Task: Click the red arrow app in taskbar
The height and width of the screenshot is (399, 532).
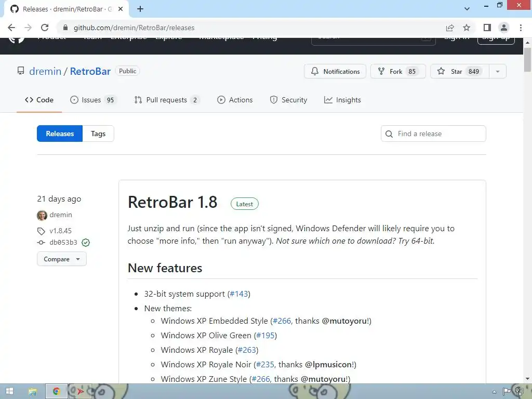Action: (80, 392)
